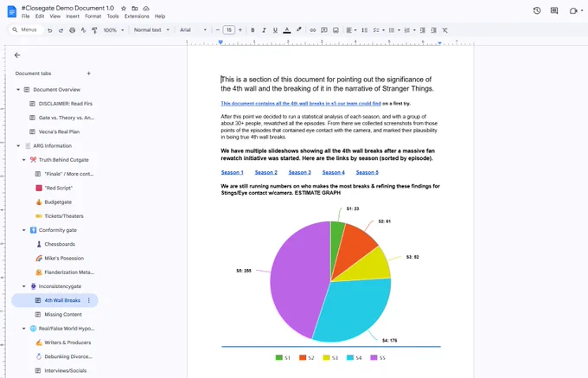Open the Format menu

93,16
